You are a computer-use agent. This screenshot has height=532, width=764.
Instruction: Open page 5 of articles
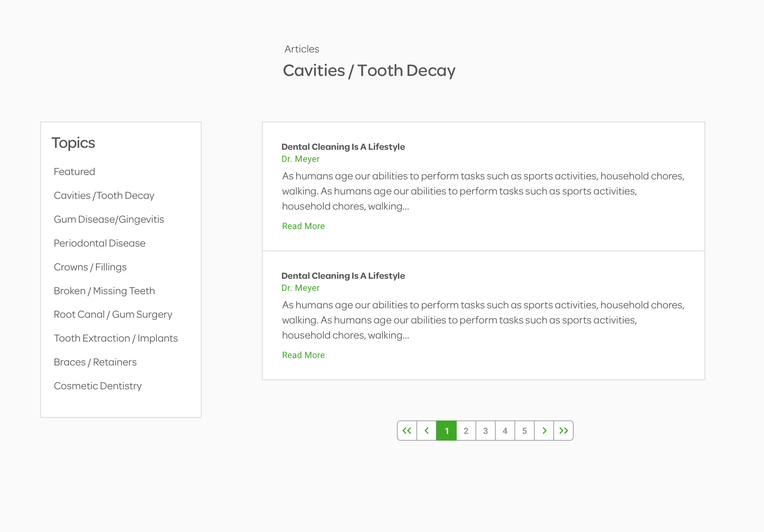tap(524, 431)
